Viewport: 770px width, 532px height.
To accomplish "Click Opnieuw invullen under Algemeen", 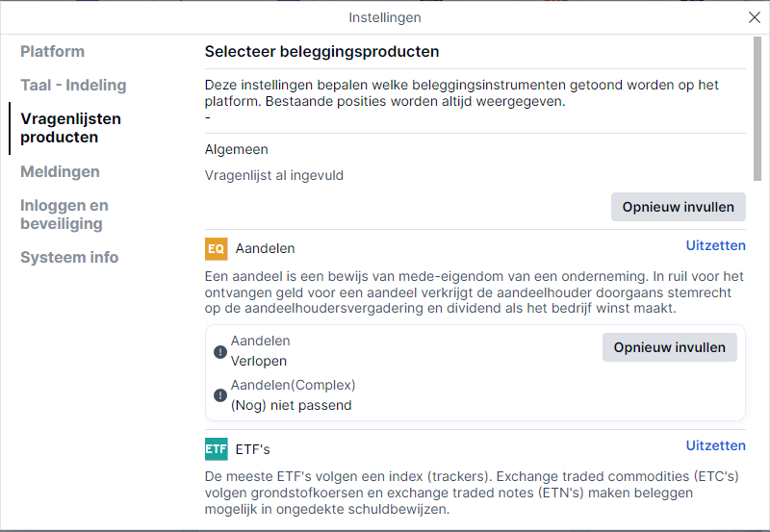I will tap(679, 207).
